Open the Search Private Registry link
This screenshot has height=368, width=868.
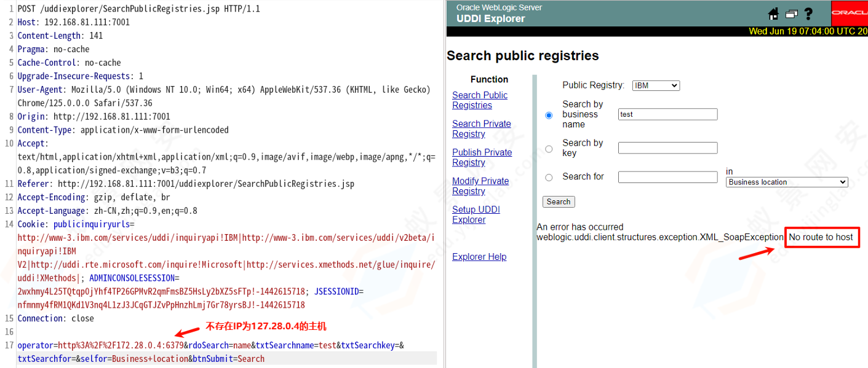coord(482,128)
